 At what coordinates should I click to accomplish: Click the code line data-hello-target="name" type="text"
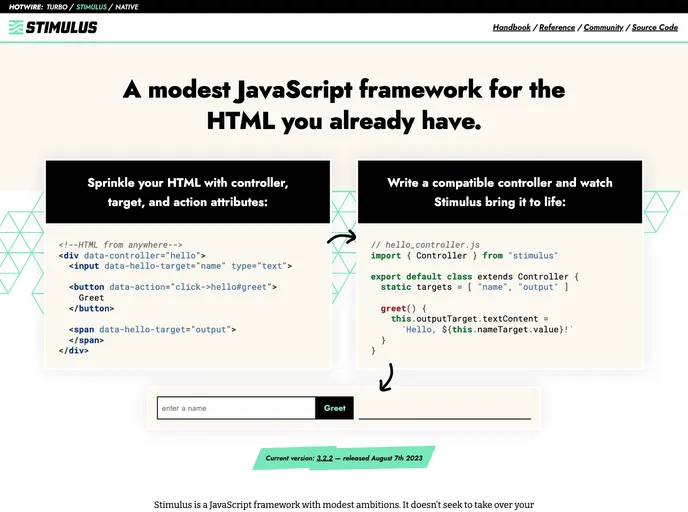(180, 266)
